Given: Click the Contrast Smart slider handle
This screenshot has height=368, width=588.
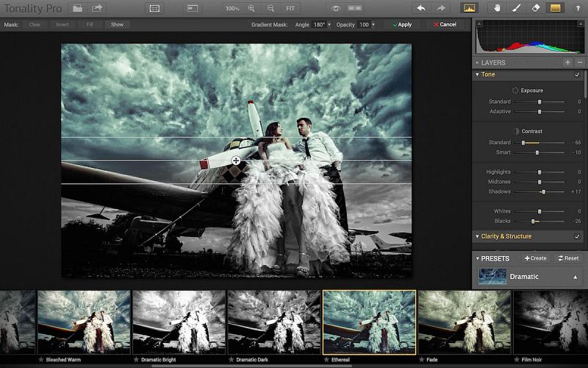Looking at the screenshot, I should pyautogui.click(x=537, y=153).
